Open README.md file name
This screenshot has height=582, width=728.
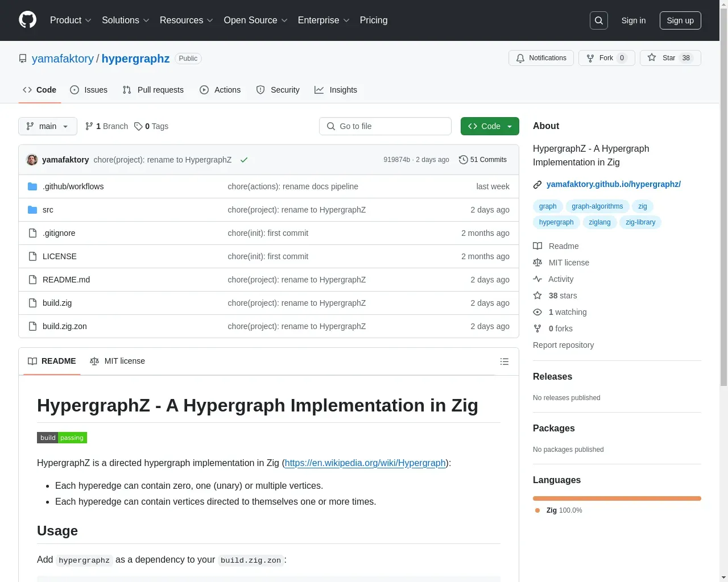coord(66,280)
